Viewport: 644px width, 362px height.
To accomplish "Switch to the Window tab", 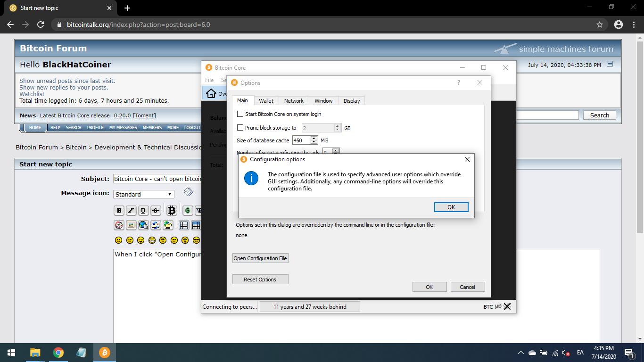I will click(324, 101).
